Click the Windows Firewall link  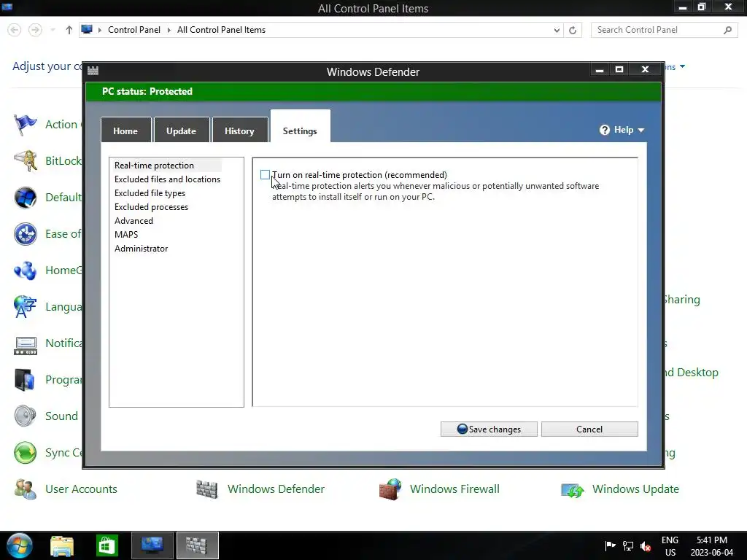click(x=454, y=489)
